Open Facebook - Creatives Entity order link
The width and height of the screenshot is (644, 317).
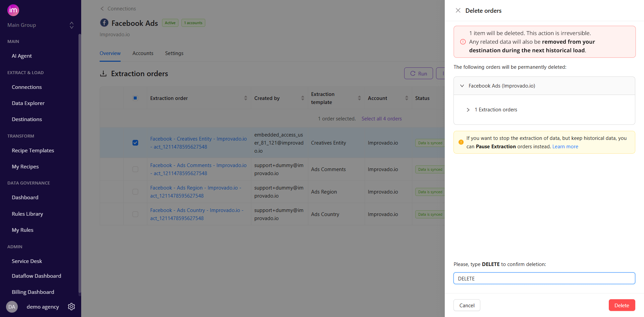199,143
